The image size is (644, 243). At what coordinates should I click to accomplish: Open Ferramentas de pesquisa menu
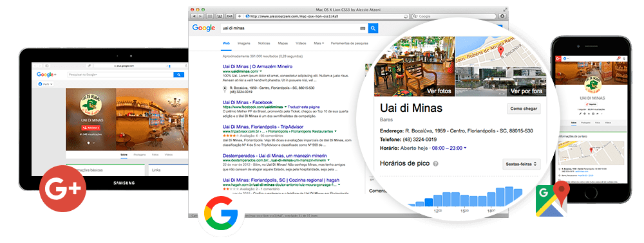(350, 43)
